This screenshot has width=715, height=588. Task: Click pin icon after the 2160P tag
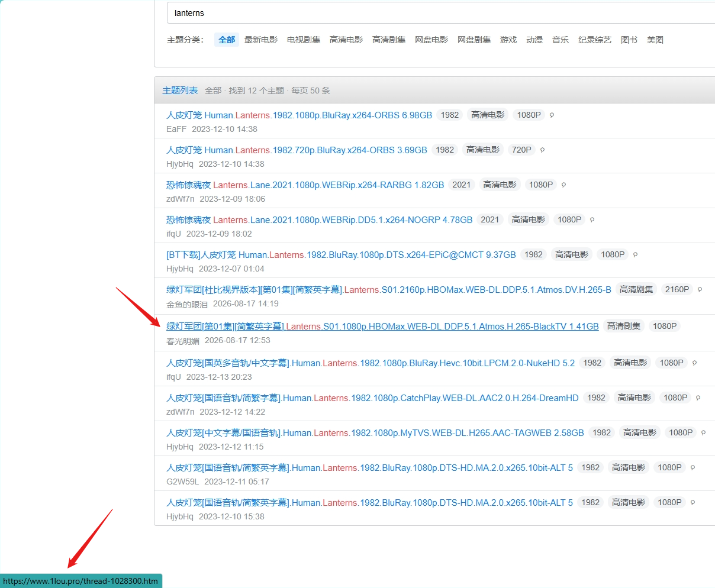700,290
